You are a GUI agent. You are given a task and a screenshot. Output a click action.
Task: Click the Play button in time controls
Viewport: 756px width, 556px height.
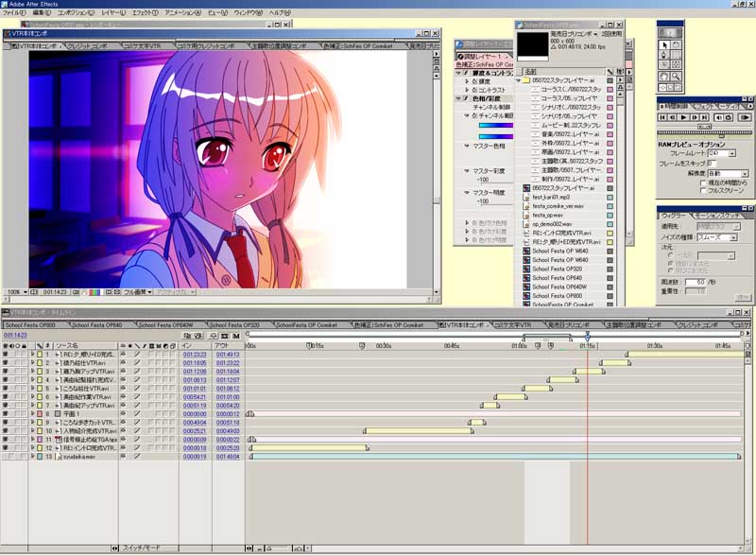pyautogui.click(x=683, y=117)
